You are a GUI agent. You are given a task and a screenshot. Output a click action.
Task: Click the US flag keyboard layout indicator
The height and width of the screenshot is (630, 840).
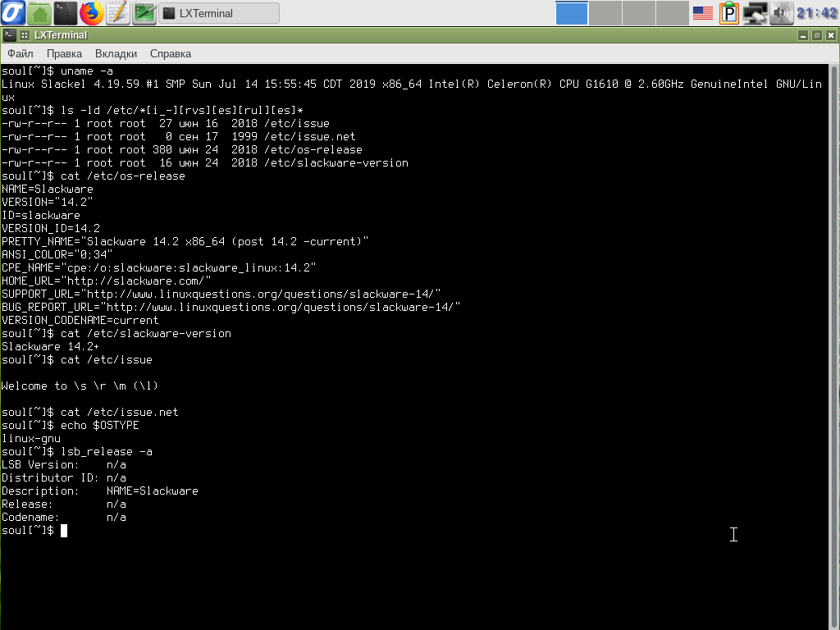click(702, 13)
